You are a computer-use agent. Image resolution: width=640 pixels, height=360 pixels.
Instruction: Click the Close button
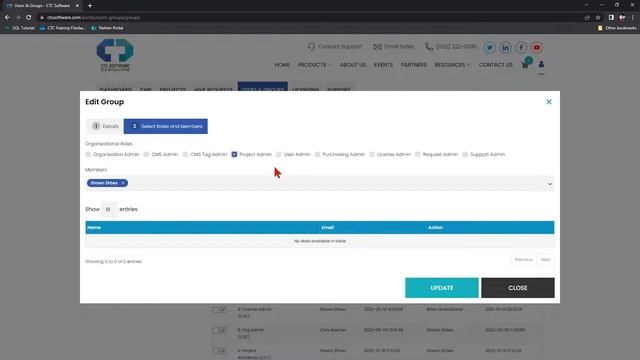tap(518, 288)
